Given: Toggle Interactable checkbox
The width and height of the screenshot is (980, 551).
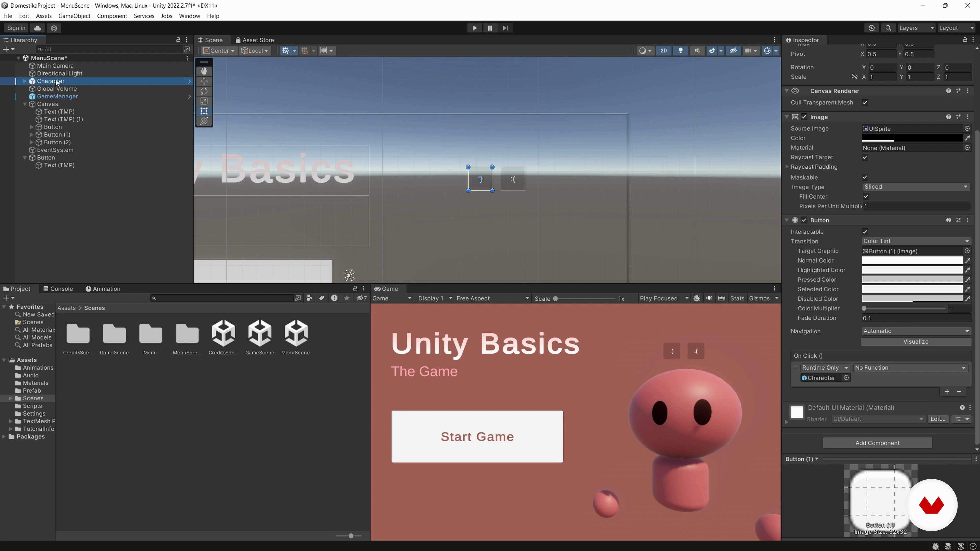Looking at the screenshot, I should point(865,232).
